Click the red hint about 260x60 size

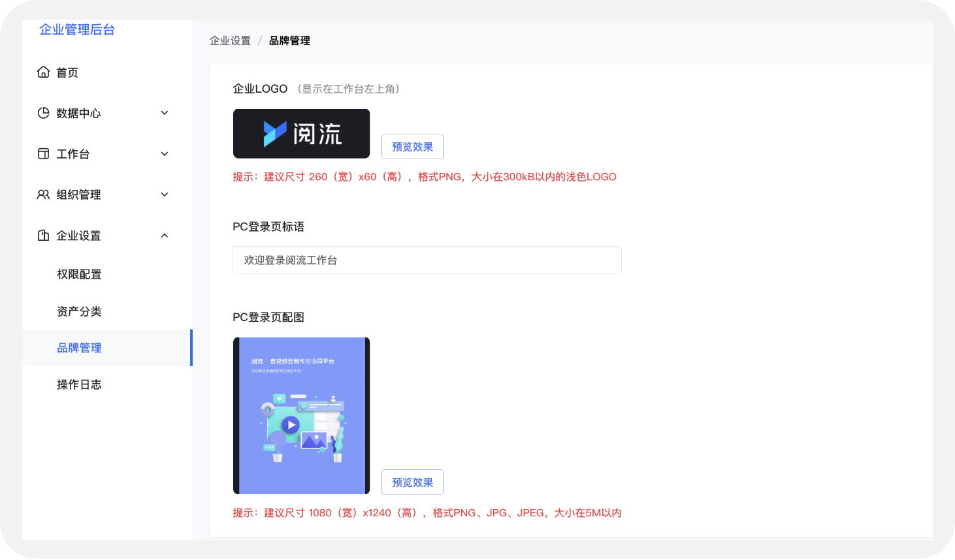(425, 177)
